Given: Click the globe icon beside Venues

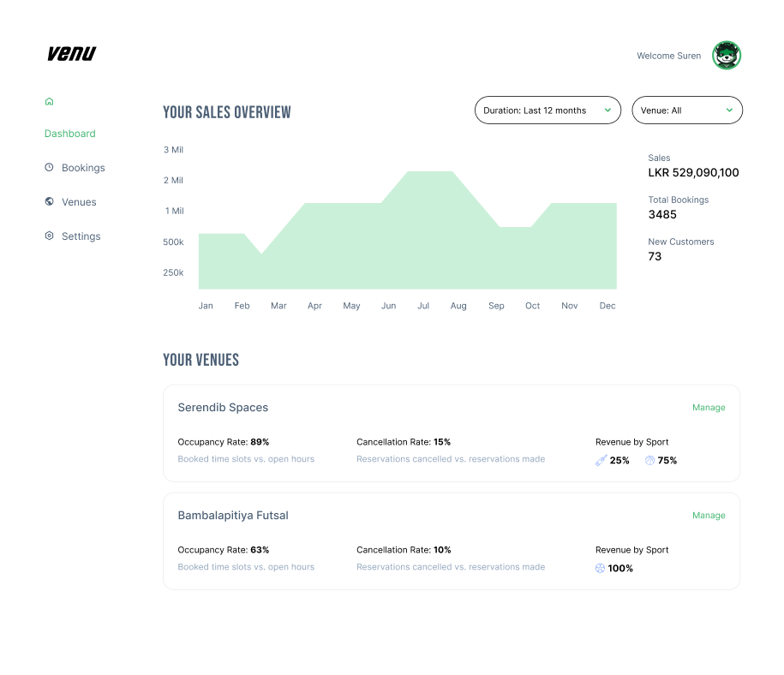Looking at the screenshot, I should (x=49, y=202).
